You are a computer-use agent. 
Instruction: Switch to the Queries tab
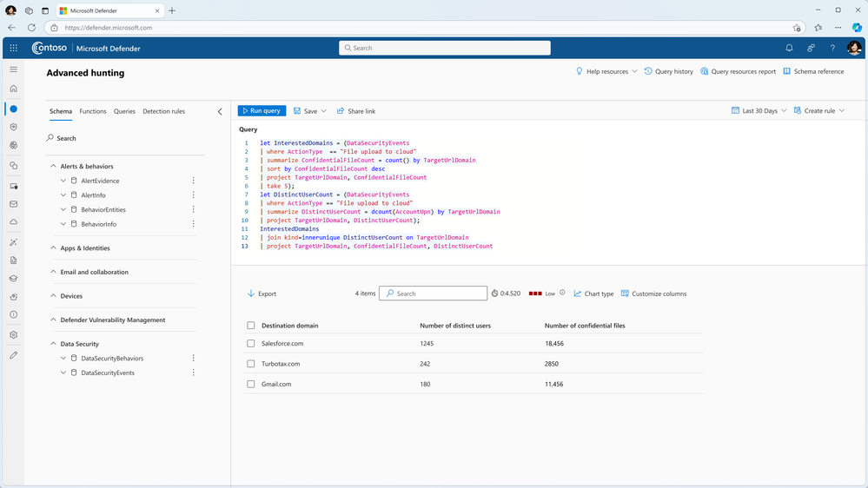(124, 111)
